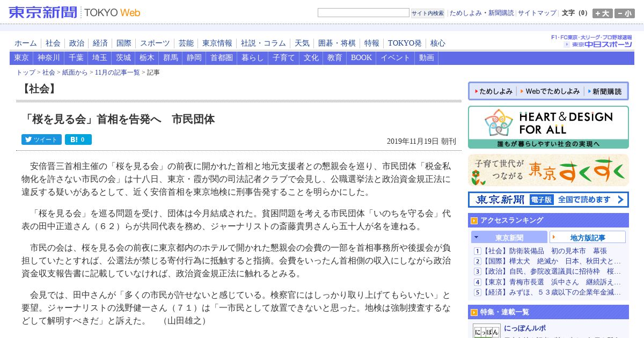Open ranking 2 樺太犬 絶滅か article
The height and width of the screenshot is (338, 644).
point(552,261)
